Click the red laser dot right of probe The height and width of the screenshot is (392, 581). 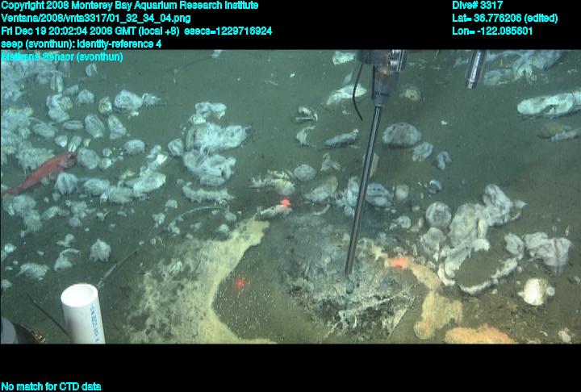(399, 262)
